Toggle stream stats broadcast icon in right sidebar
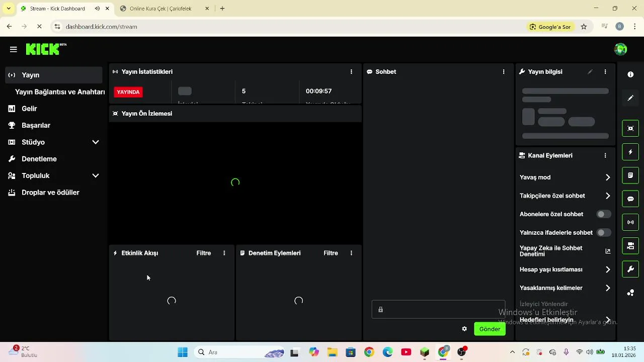The width and height of the screenshot is (644, 362). [x=630, y=222]
